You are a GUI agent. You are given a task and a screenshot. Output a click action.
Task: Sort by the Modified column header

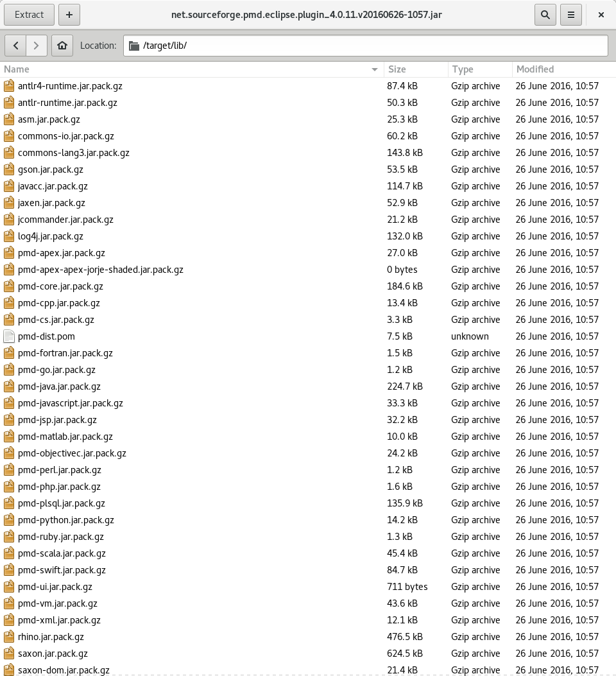[564, 69]
